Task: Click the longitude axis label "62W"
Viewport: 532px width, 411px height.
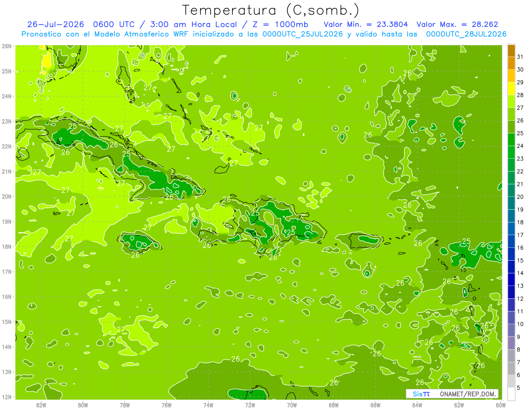Action: [x=459, y=405]
